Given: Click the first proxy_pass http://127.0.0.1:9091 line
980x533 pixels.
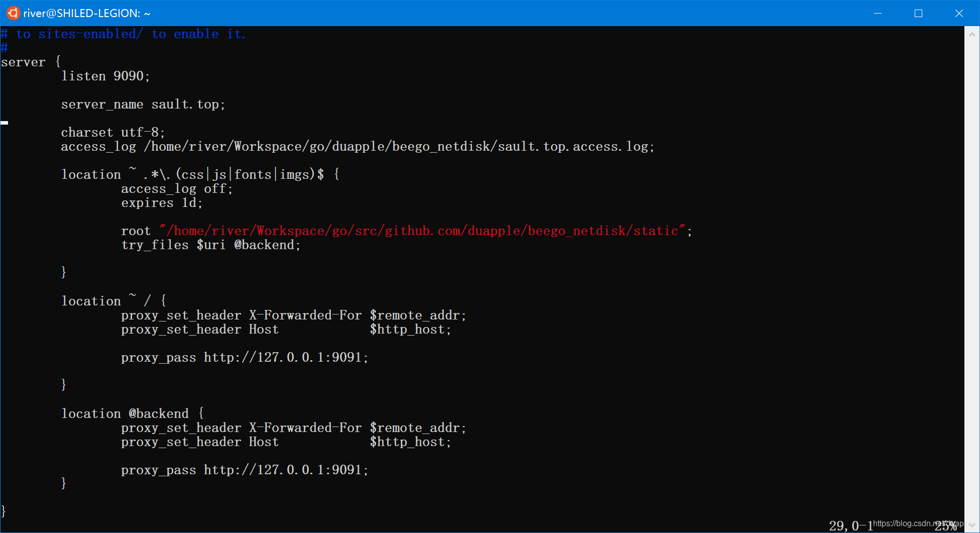Looking at the screenshot, I should 244,357.
